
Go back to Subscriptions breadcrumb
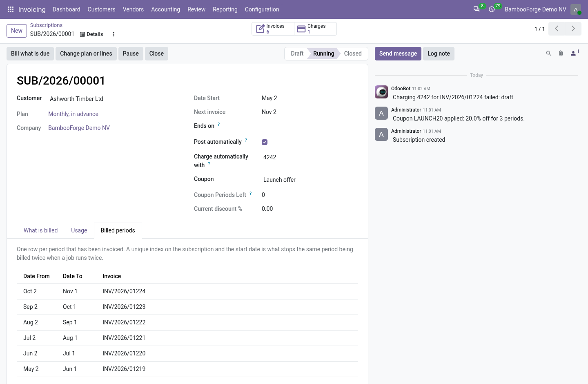point(46,25)
